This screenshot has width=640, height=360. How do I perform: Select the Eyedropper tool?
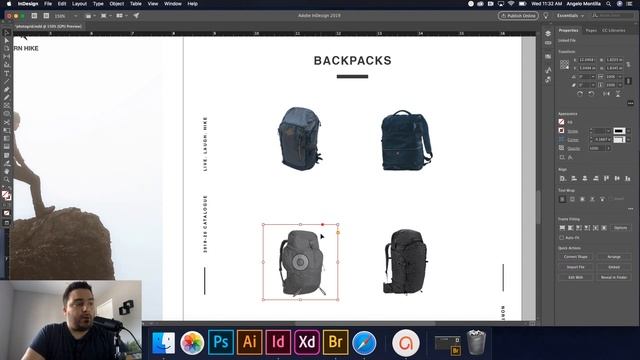coord(7,163)
